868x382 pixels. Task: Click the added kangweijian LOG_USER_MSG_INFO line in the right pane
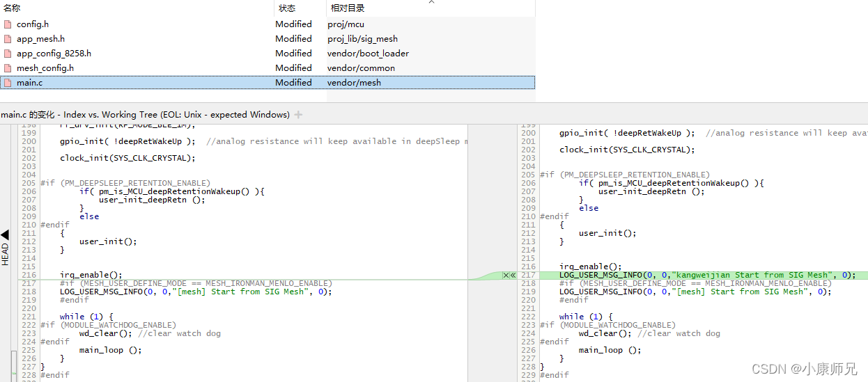click(707, 276)
